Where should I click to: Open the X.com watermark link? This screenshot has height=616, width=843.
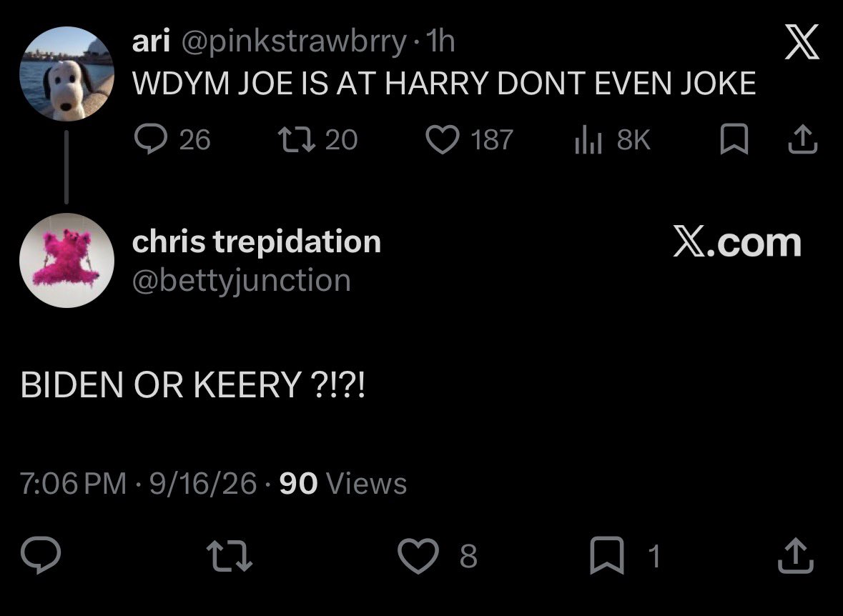(737, 242)
